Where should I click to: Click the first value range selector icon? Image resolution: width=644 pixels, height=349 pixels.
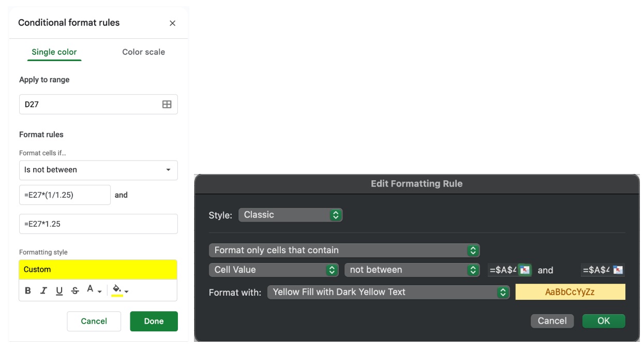coord(525,270)
